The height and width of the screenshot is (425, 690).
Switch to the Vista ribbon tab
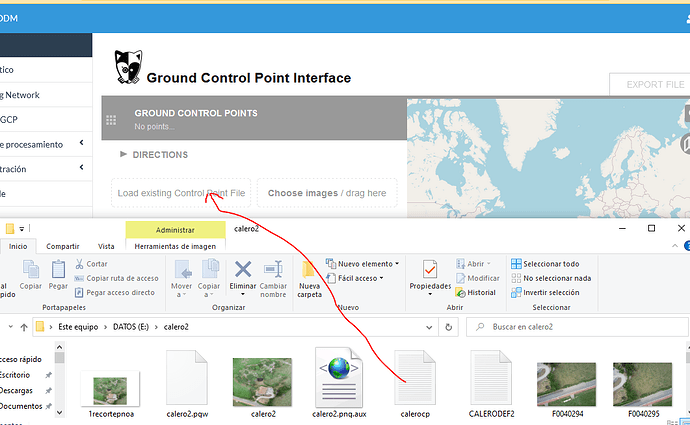(105, 246)
